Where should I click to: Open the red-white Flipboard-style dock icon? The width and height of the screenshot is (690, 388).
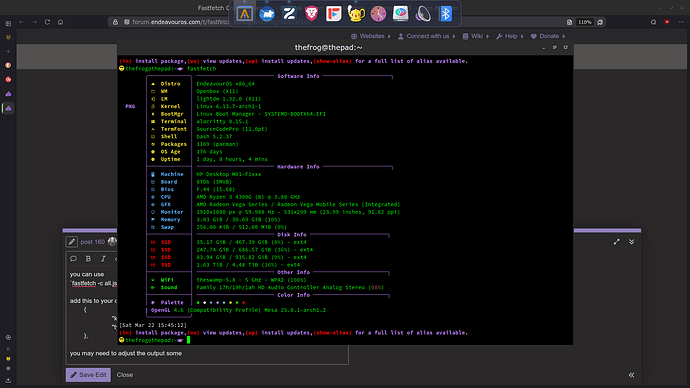click(x=334, y=14)
